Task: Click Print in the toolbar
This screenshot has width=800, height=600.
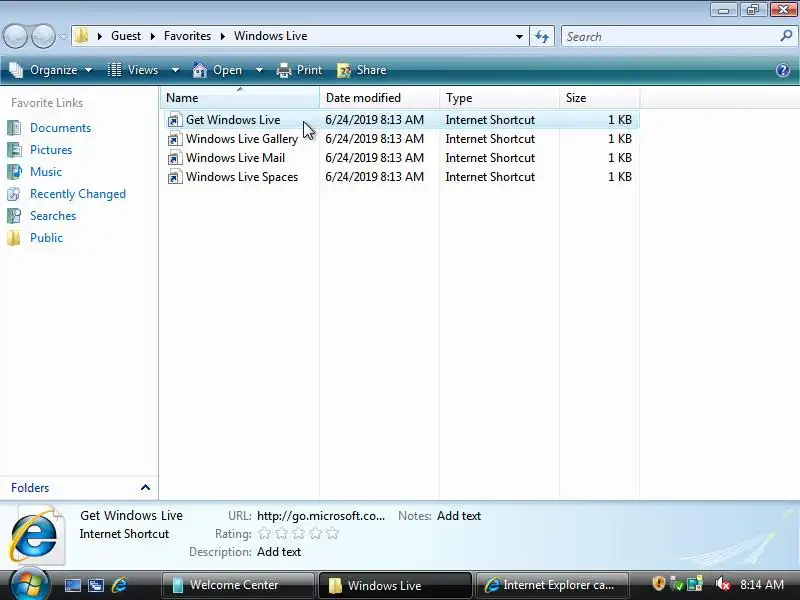Action: 299,70
